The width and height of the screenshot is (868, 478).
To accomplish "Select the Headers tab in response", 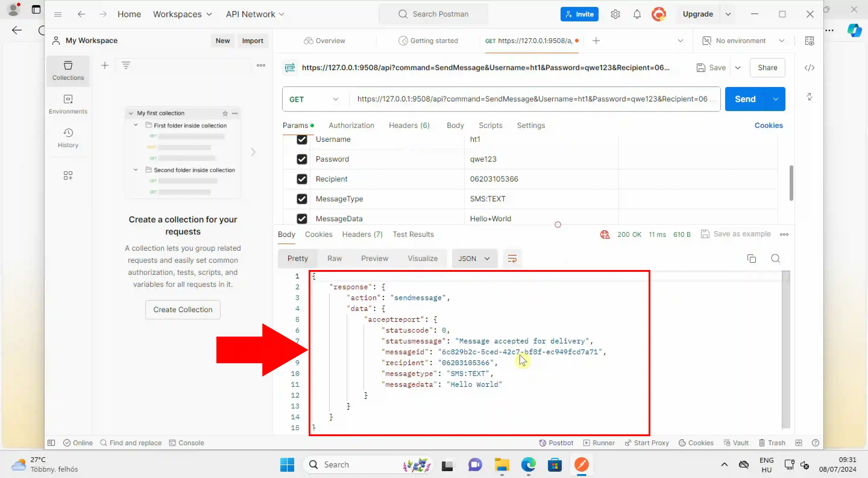I will click(362, 234).
